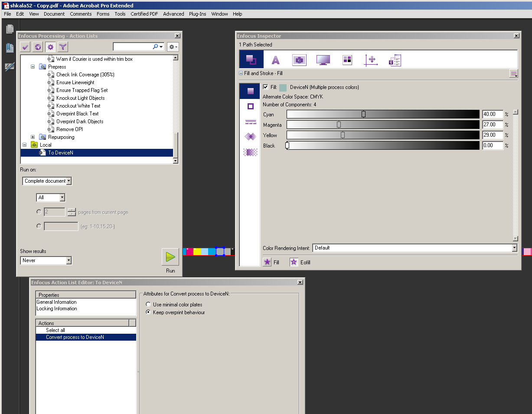This screenshot has width=532, height=414.
Task: Open the Image camera inspector category
Action: coord(299,60)
